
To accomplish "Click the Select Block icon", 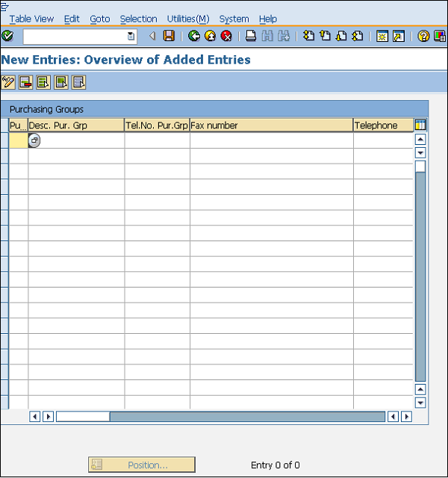I will tap(61, 82).
